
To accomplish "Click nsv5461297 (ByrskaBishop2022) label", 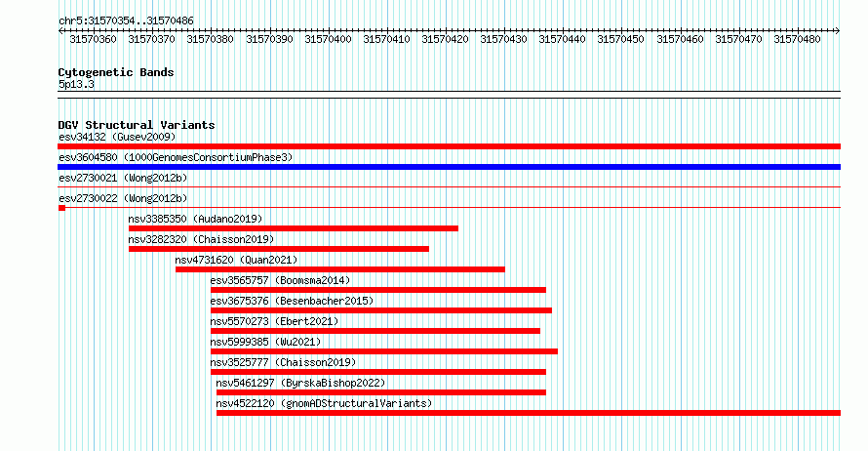I will click(x=300, y=383).
